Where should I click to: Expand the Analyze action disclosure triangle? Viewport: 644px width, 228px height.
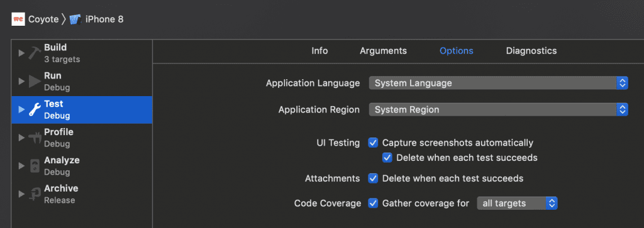tap(22, 166)
